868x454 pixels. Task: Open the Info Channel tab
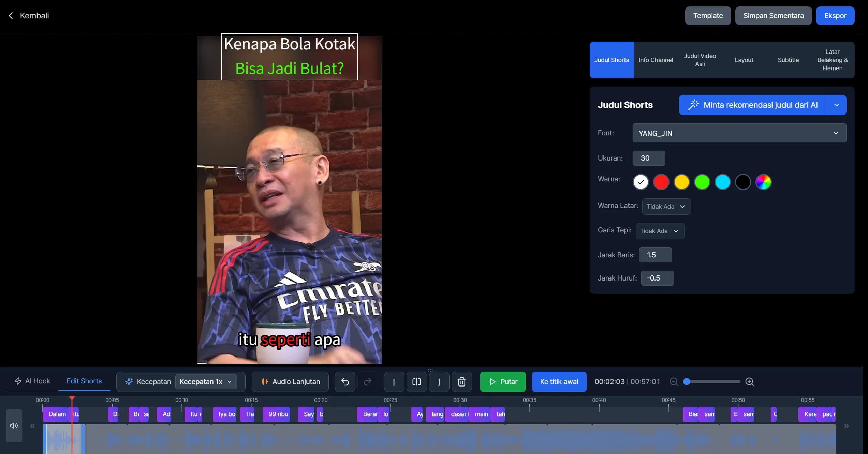(x=656, y=60)
